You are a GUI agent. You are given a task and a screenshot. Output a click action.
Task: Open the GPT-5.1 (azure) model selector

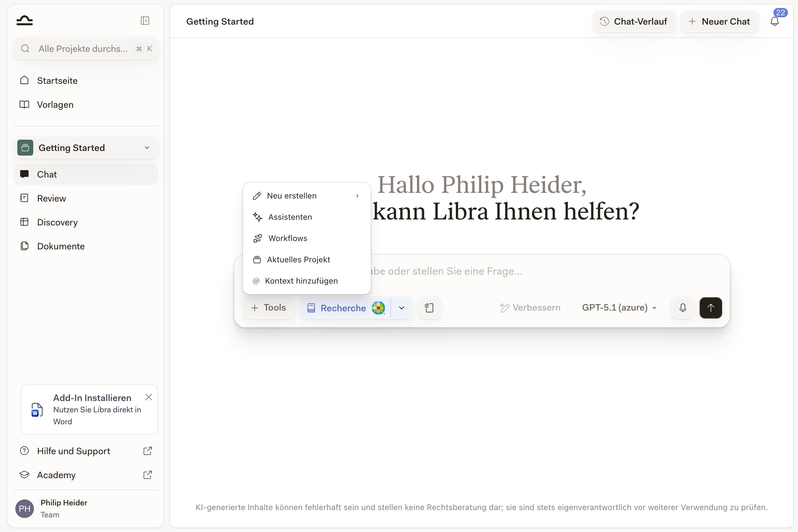pyautogui.click(x=619, y=308)
